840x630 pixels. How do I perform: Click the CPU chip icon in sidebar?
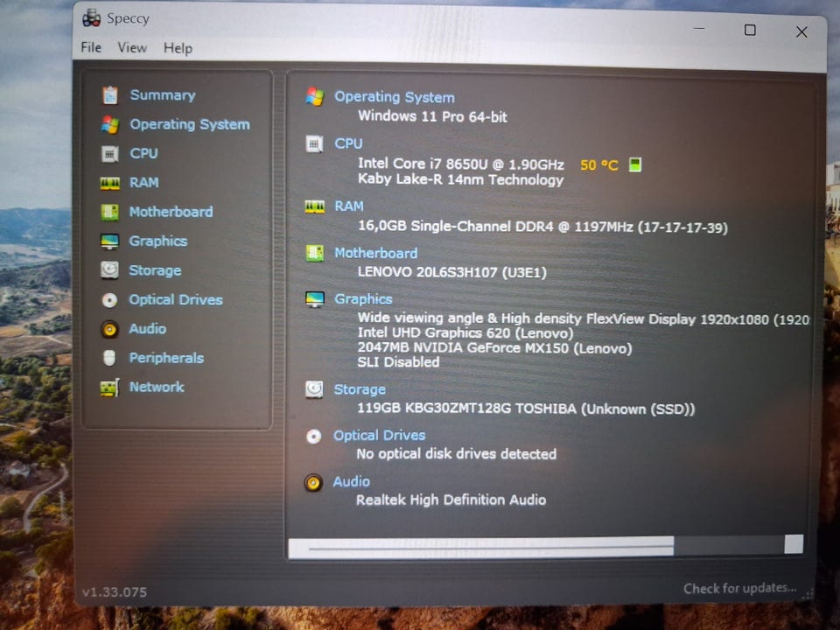click(110, 154)
